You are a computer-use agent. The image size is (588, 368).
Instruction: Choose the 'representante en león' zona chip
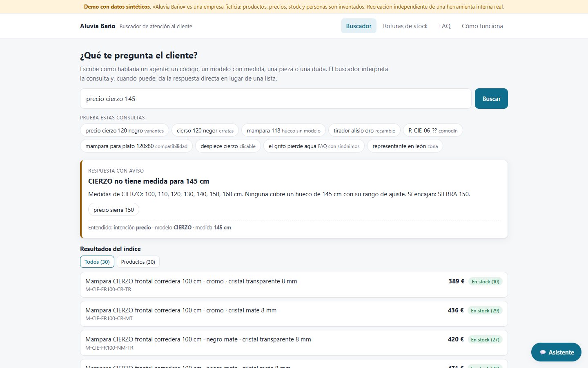coord(405,146)
